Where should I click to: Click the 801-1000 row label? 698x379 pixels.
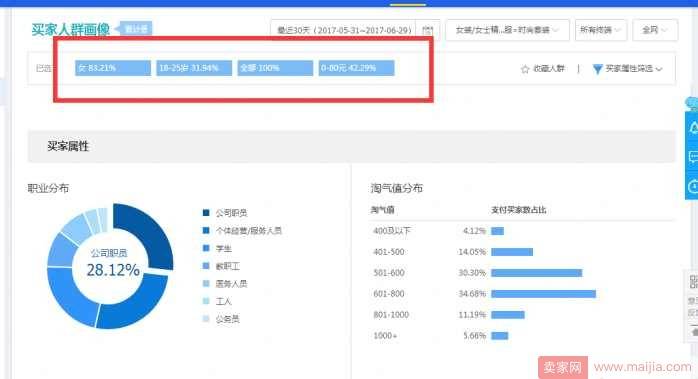391,314
